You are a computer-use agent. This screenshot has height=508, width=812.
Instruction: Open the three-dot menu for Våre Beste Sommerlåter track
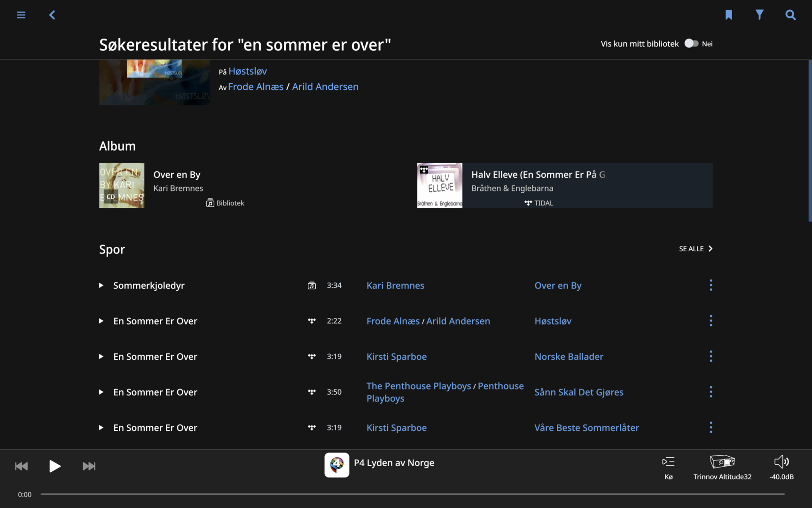point(711,428)
